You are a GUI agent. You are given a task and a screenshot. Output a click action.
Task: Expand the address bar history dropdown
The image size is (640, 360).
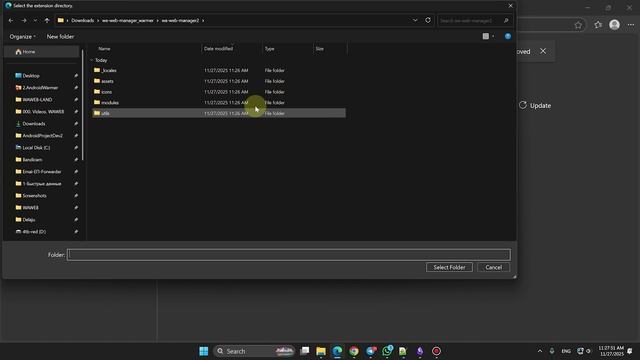415,20
